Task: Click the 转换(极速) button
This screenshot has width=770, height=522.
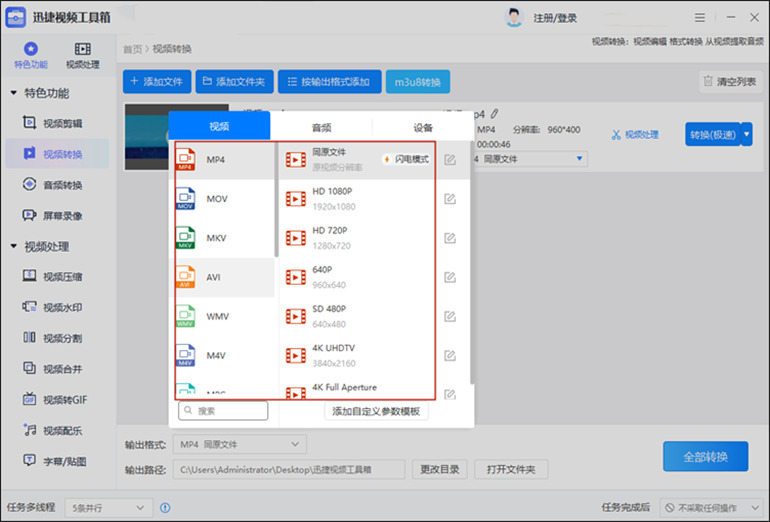Action: (713, 134)
